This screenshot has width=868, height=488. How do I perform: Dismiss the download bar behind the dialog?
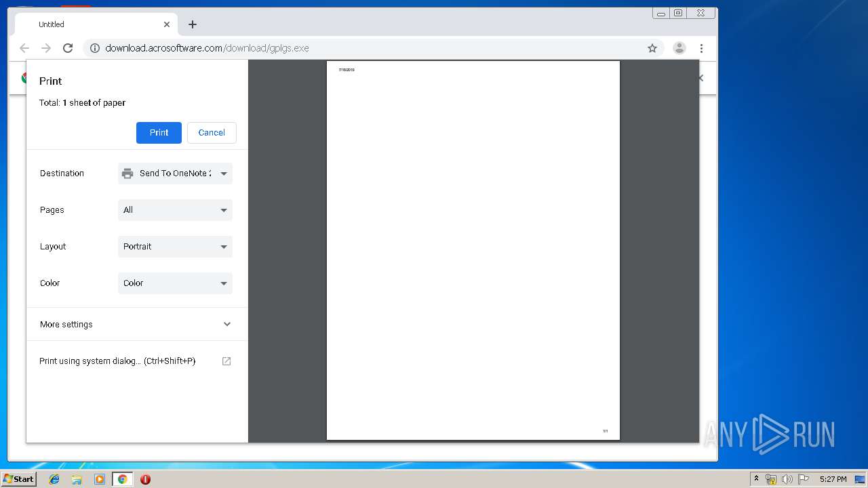(x=701, y=78)
